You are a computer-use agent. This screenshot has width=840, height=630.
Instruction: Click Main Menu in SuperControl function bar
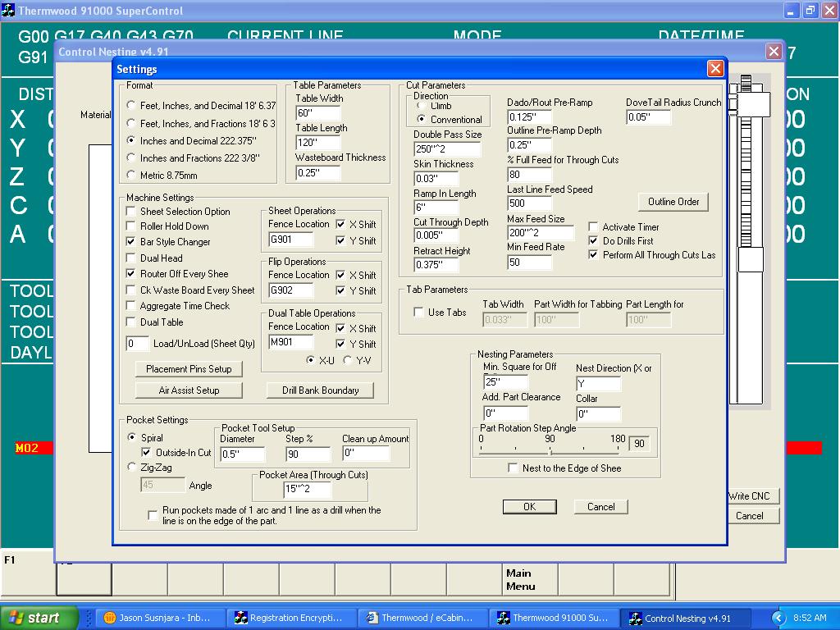(x=530, y=579)
